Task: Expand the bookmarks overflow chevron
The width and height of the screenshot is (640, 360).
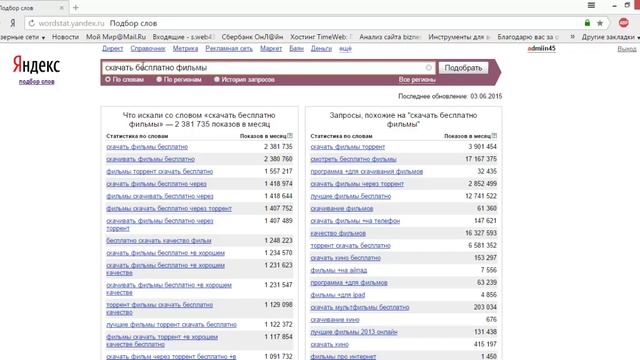Action: [x=572, y=37]
